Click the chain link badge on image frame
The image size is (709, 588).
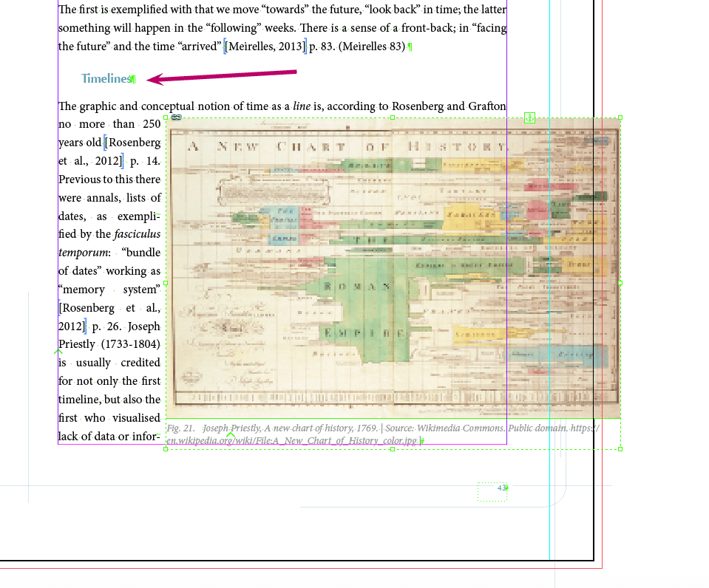click(x=177, y=117)
